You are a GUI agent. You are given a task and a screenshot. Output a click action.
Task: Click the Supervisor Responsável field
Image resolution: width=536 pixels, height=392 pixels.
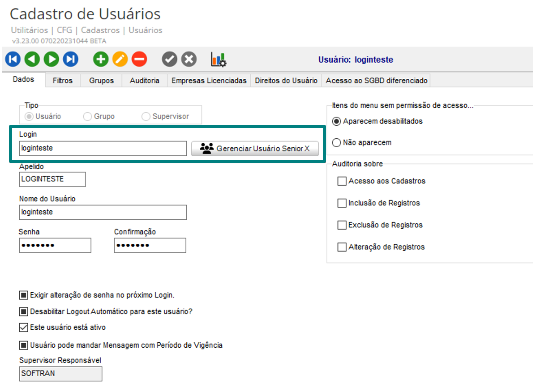coord(60,374)
